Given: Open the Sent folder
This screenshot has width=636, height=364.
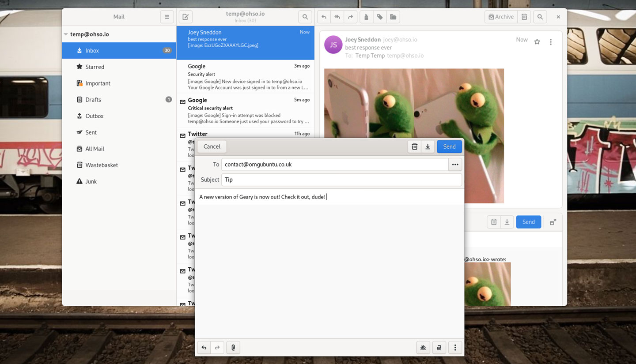Looking at the screenshot, I should (119, 132).
